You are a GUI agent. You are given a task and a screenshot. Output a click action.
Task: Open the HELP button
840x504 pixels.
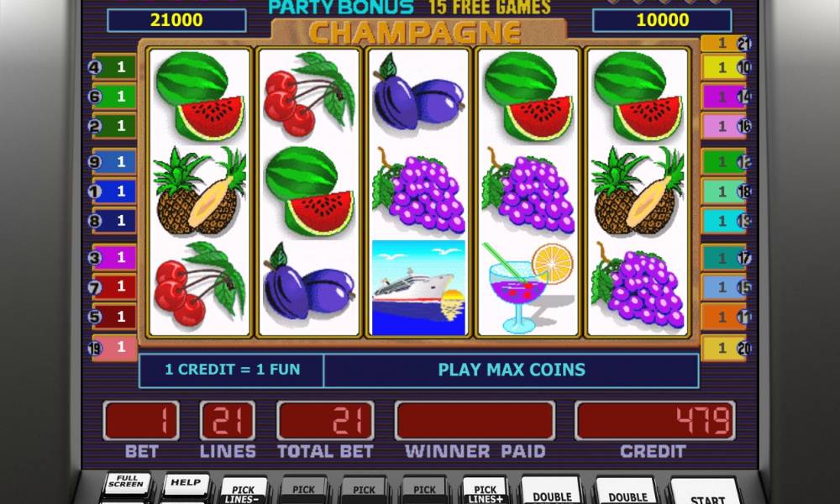(186, 484)
